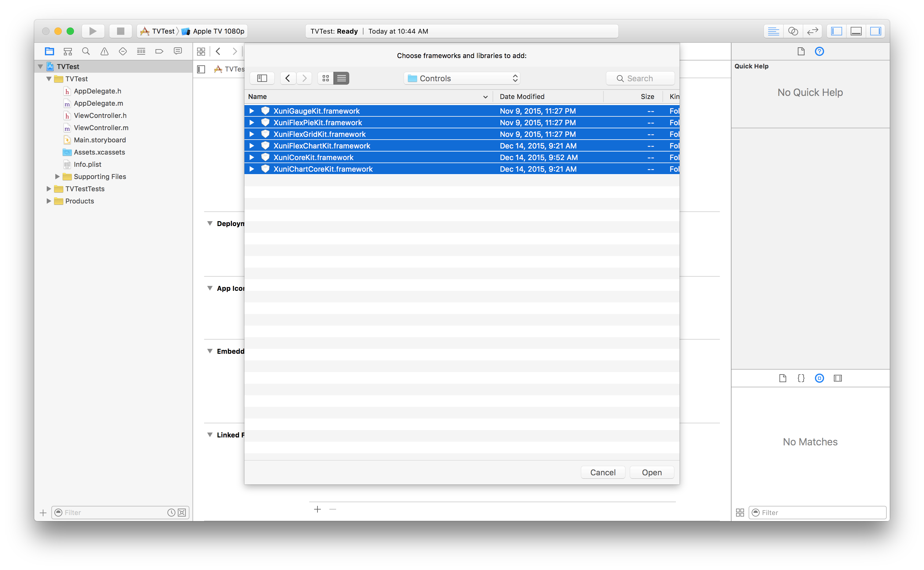Open the Code Snippet library
The width and height of the screenshot is (924, 570).
801,378
